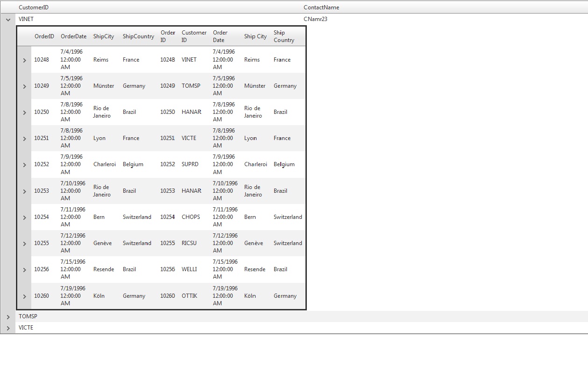Viewport: 588px width, 379px height.
Task: Click the "ShipCity" nested column header
Action: 104,36
